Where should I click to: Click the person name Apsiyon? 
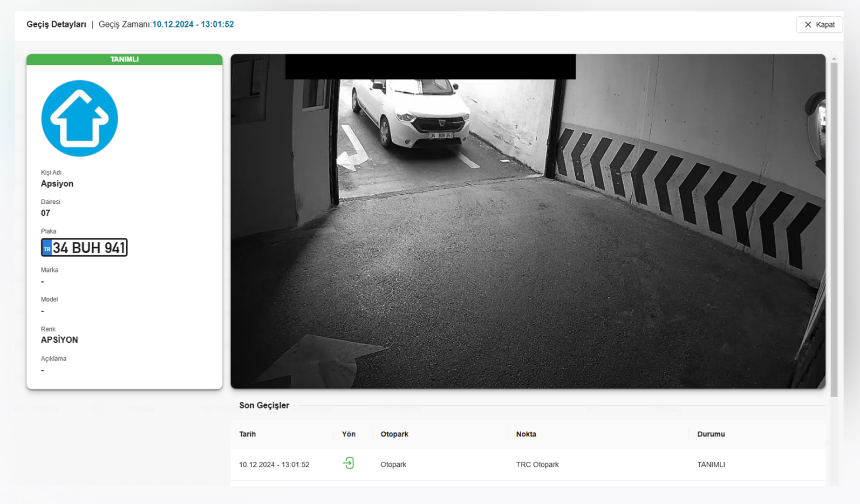coord(57,183)
